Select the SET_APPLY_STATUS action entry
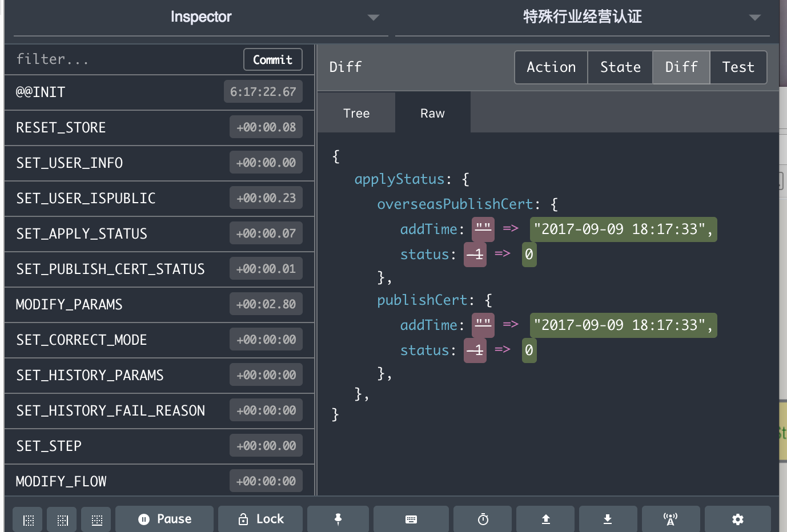Image resolution: width=787 pixels, height=532 pixels. (159, 233)
